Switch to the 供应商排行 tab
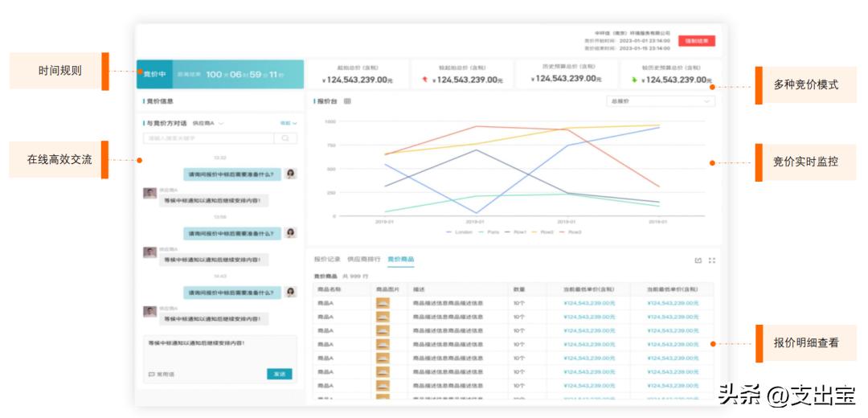Screen dimensions: 868x418 (x=363, y=260)
